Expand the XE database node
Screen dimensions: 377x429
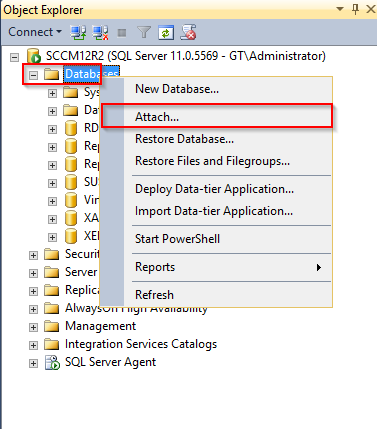pyautogui.click(x=52, y=237)
